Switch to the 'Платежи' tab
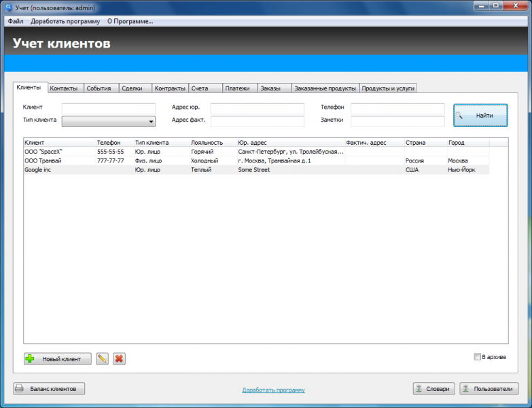532x408 pixels. 241,88
